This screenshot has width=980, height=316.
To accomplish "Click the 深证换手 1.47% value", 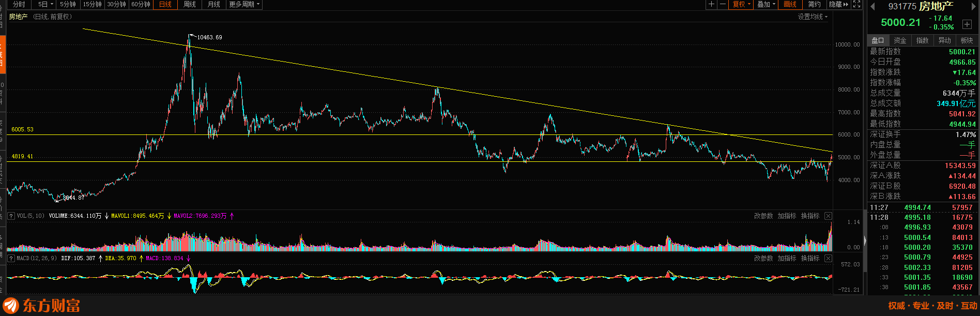I will 966,134.
